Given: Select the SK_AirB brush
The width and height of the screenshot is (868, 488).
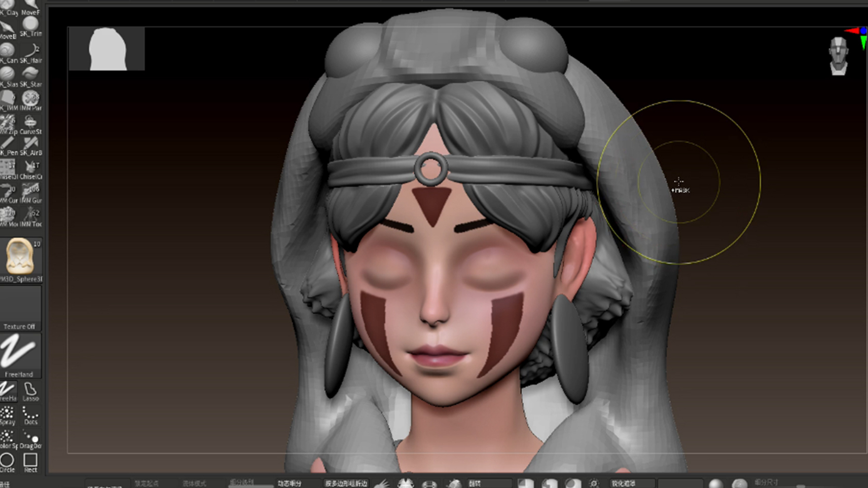Looking at the screenshot, I should click(x=30, y=146).
